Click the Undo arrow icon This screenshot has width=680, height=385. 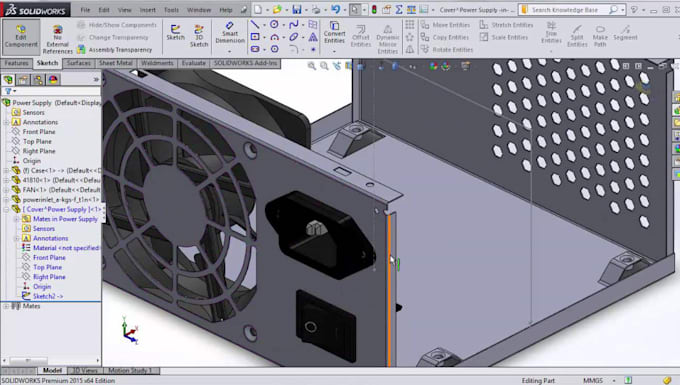click(335, 9)
